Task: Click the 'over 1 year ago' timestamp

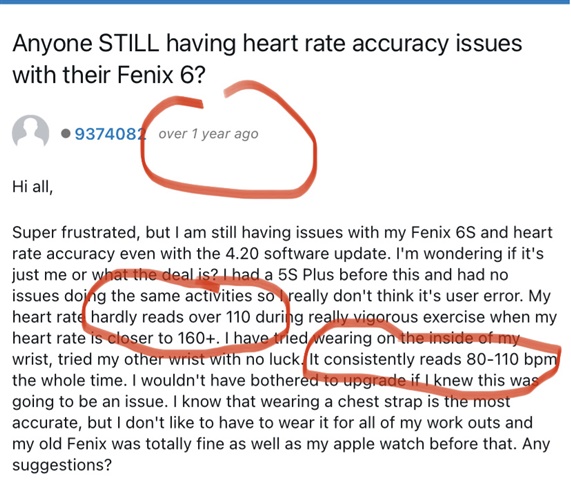Action: pyautogui.click(x=208, y=134)
